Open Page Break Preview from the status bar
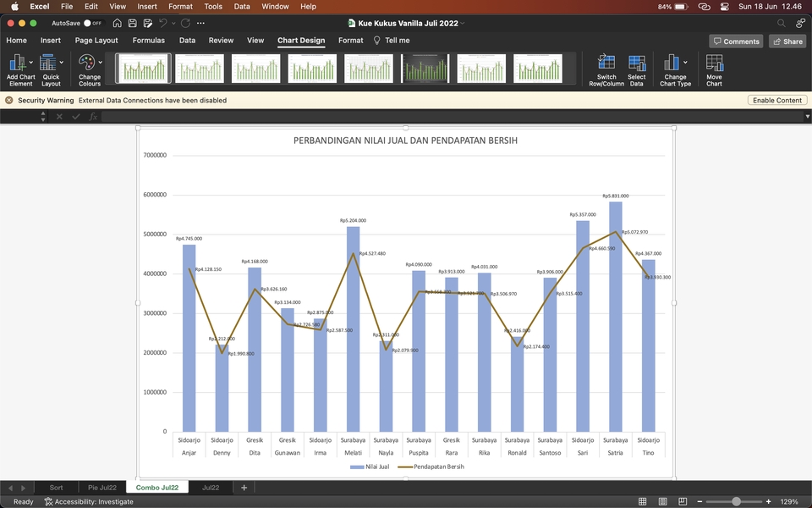This screenshot has height=508, width=812. [x=682, y=501]
